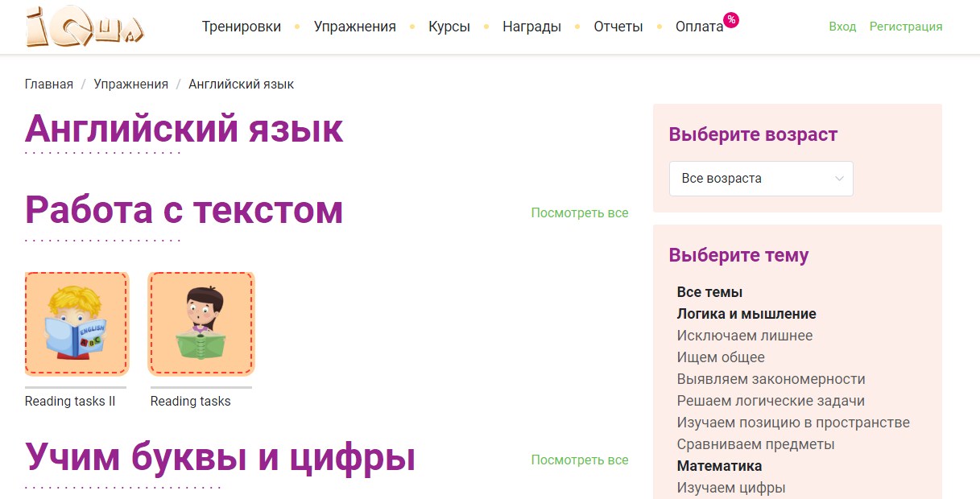Viewport: 980px width, 499px height.
Task: Select the Исключаем лишнее topic
Action: click(745, 336)
